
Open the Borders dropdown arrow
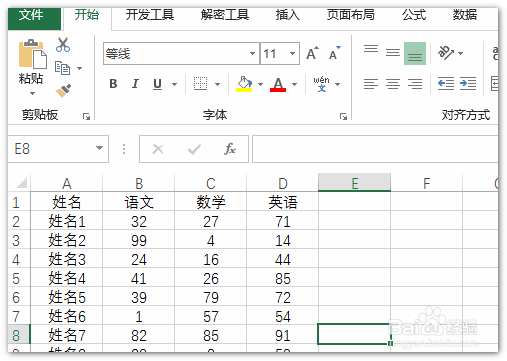(218, 84)
